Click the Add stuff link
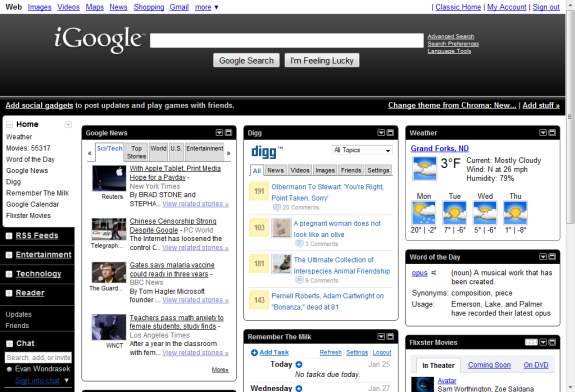Image resolution: width=575 pixels, height=392 pixels. (541, 106)
